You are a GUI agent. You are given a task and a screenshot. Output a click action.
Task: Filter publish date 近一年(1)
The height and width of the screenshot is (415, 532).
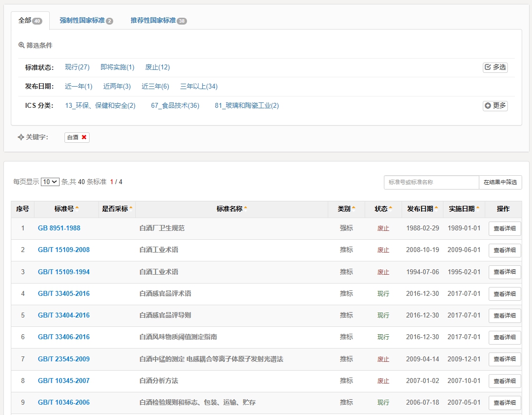click(x=78, y=87)
